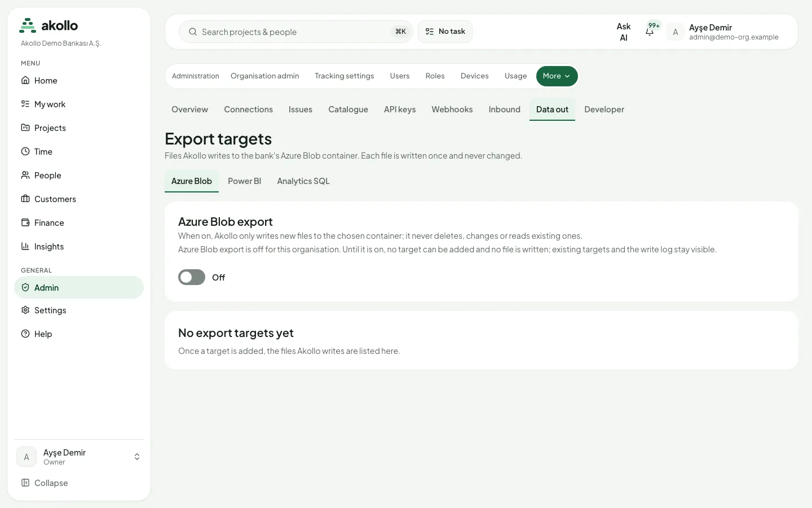
Task: Open the Projects sidebar link
Action: (x=79, y=128)
